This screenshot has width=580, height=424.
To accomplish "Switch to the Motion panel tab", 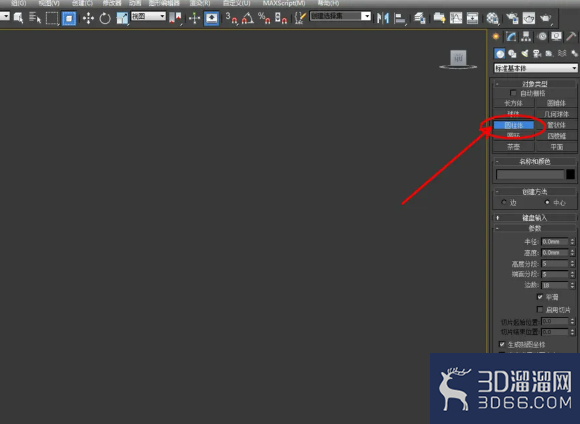I will click(x=542, y=36).
